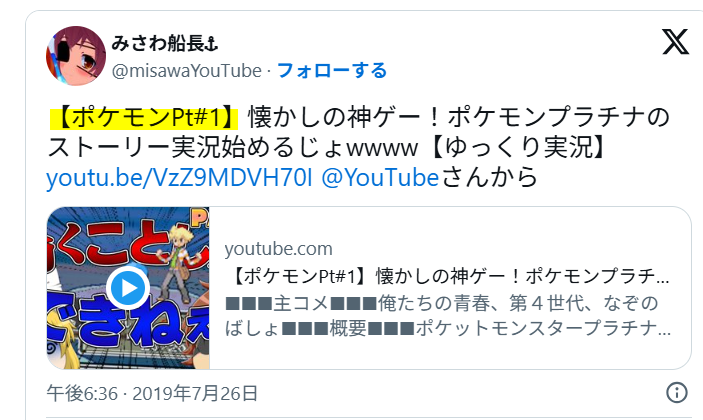
Task: Click the さんから text after the mention
Action: pyautogui.click(x=489, y=177)
